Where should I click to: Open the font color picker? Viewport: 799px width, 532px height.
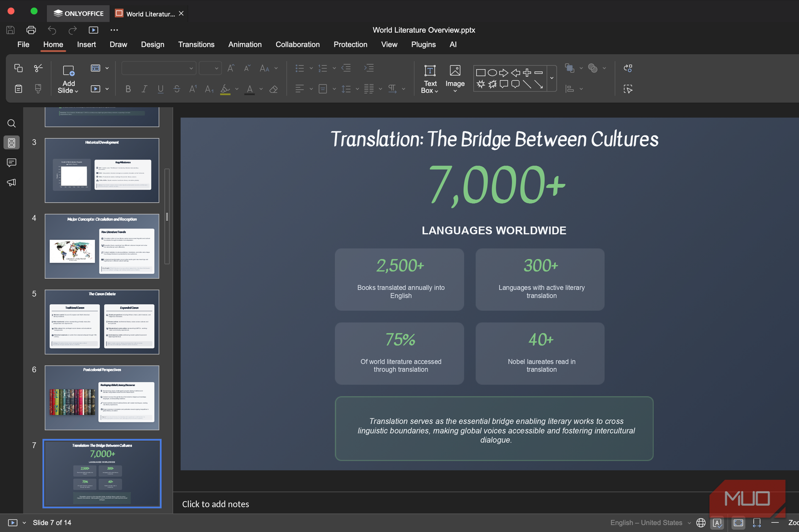click(x=261, y=89)
